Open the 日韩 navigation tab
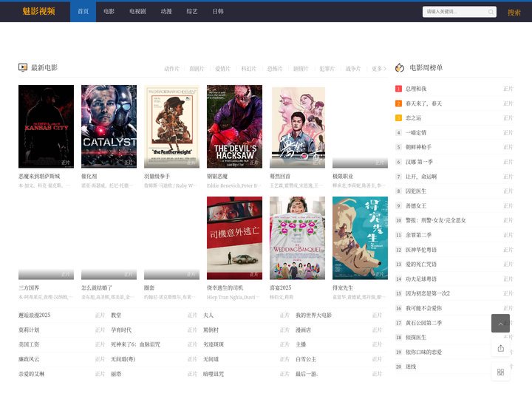The width and height of the screenshot is (532, 399). click(x=218, y=12)
